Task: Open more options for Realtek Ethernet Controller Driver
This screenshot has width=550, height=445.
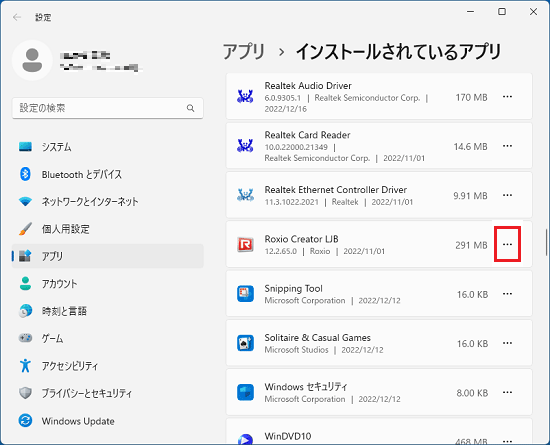Action: pos(507,195)
